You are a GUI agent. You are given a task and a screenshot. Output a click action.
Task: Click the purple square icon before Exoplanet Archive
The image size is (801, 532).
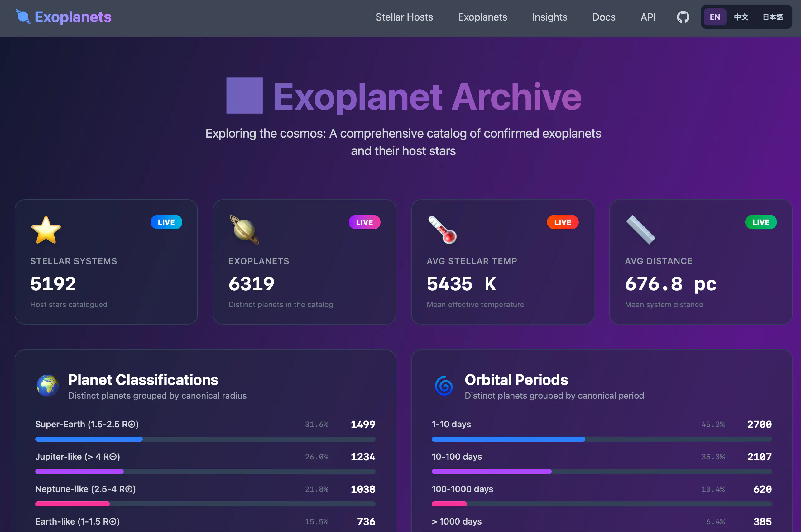pos(244,96)
